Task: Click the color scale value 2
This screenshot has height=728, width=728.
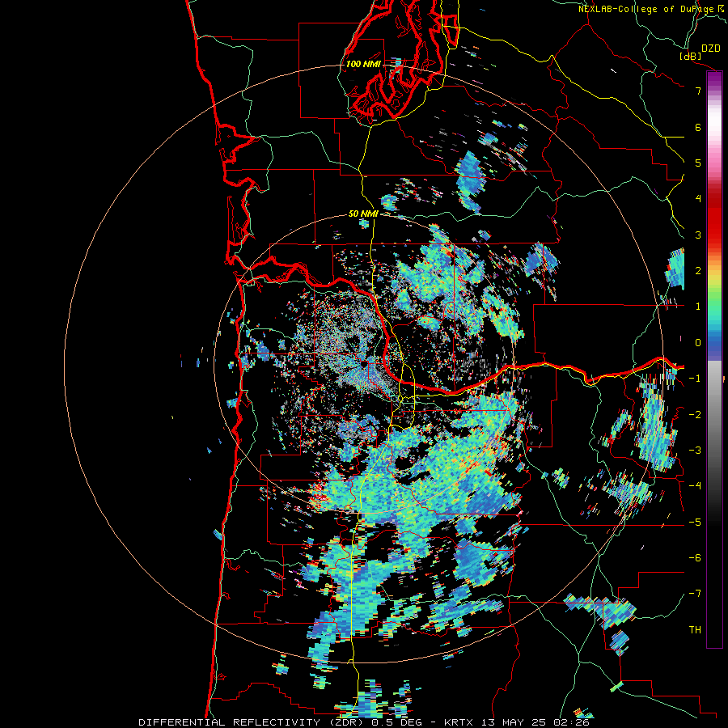Action: pos(698,270)
